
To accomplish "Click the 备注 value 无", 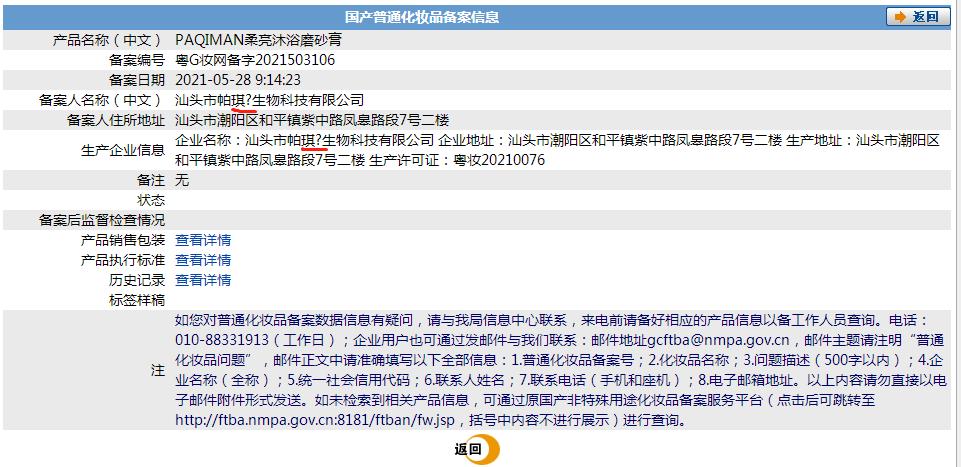I will click(182, 180).
